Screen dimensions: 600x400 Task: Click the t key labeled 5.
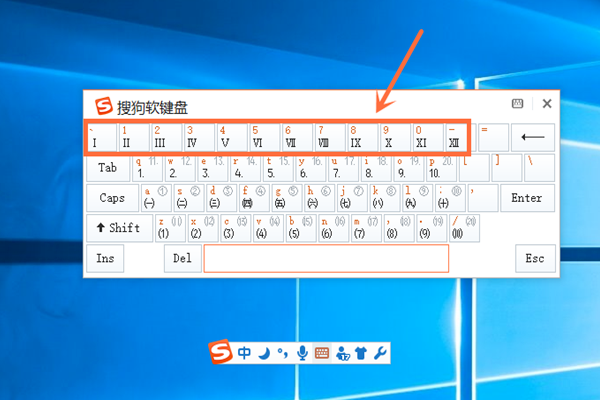[278, 168]
